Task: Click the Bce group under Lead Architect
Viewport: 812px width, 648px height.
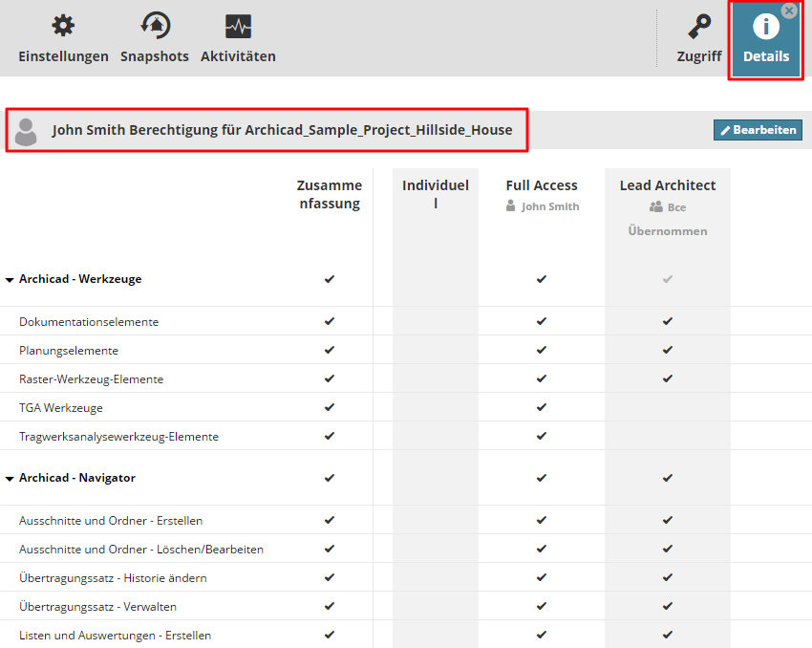Action: (668, 207)
